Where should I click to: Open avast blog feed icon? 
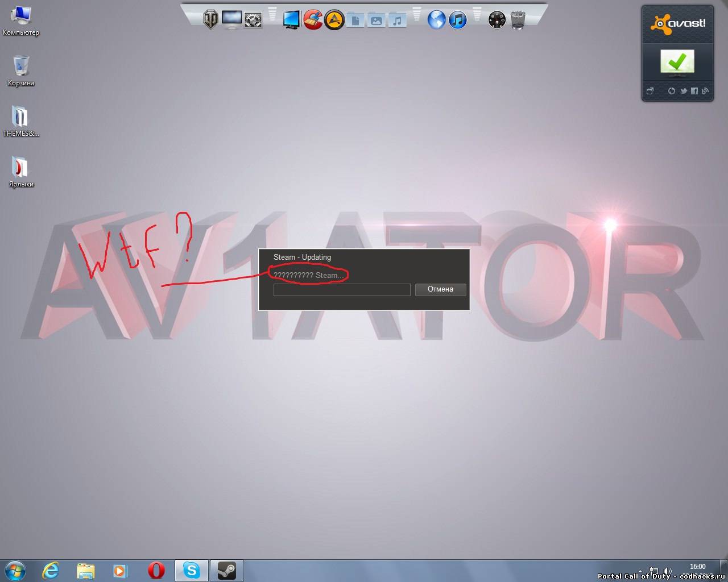(705, 91)
